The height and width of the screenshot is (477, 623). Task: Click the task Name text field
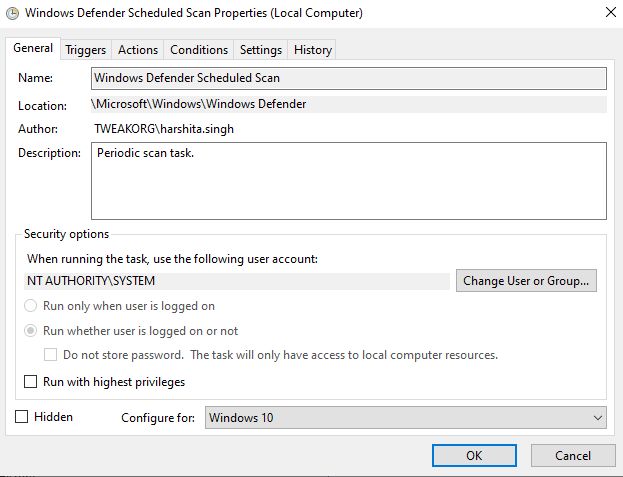tap(348, 77)
